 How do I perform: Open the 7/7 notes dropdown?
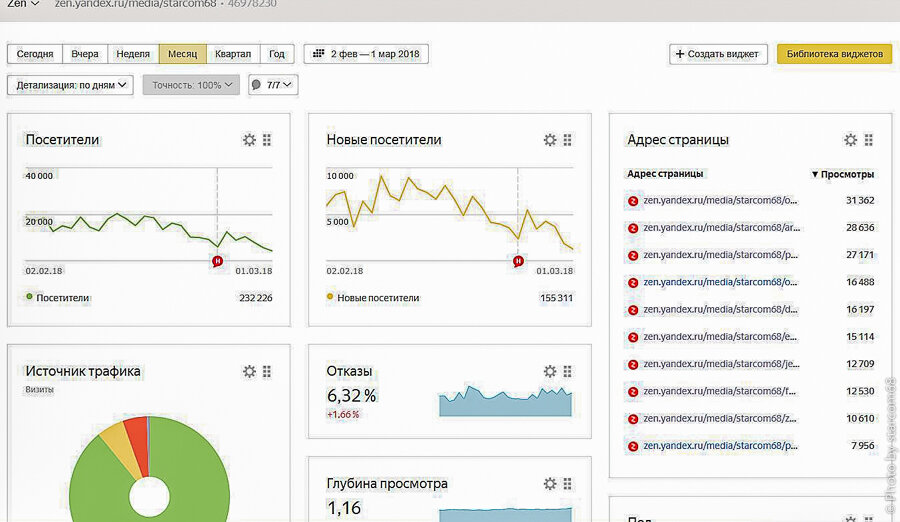coord(273,85)
